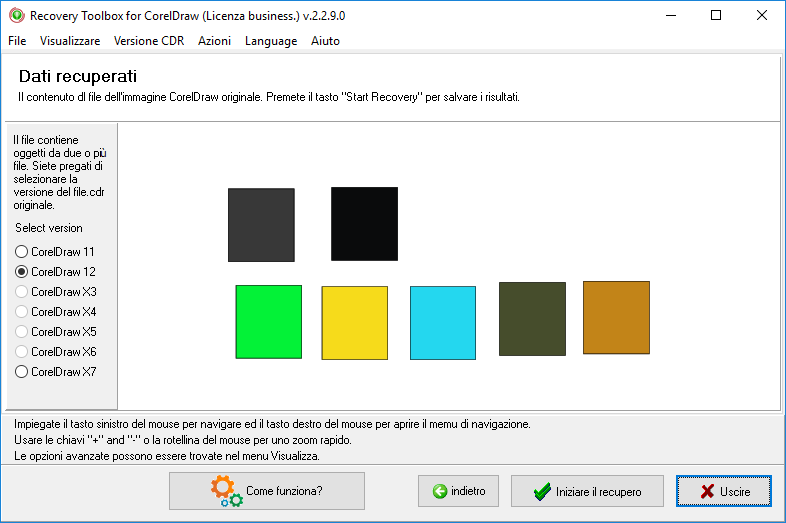
Task: Click the orange-brown square in preview
Action: pyautogui.click(x=616, y=317)
